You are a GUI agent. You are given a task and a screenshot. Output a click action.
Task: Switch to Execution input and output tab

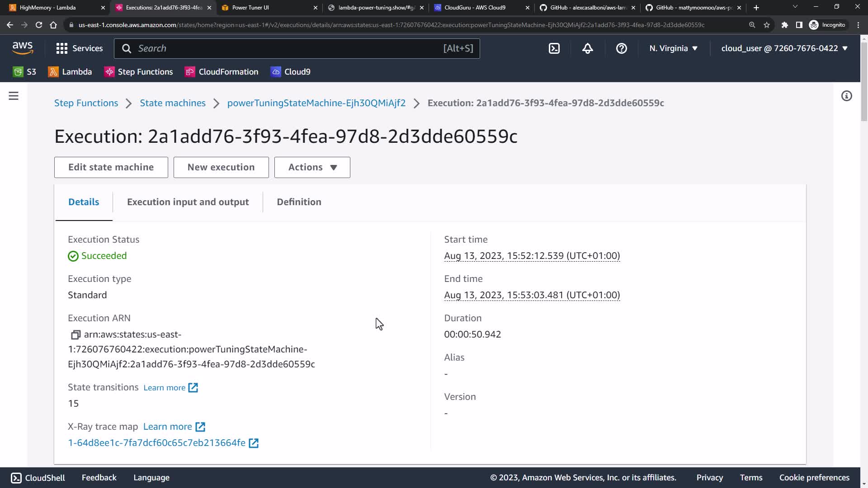pos(188,202)
